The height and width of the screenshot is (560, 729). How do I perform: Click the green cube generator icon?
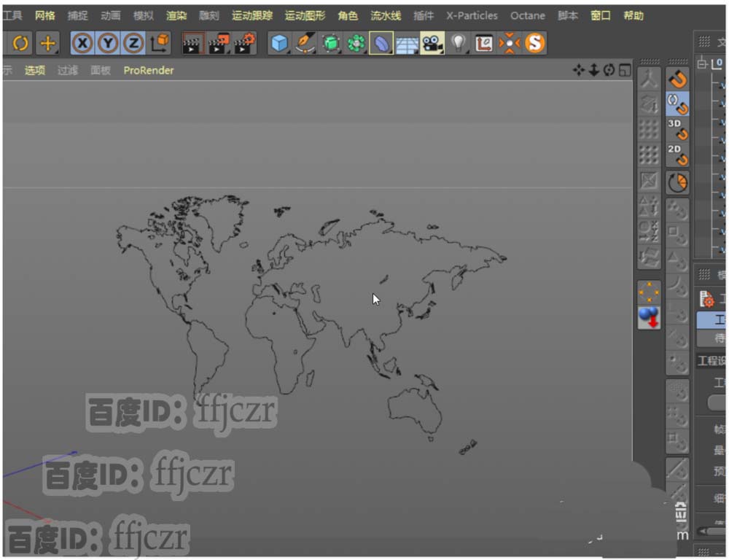click(330, 43)
